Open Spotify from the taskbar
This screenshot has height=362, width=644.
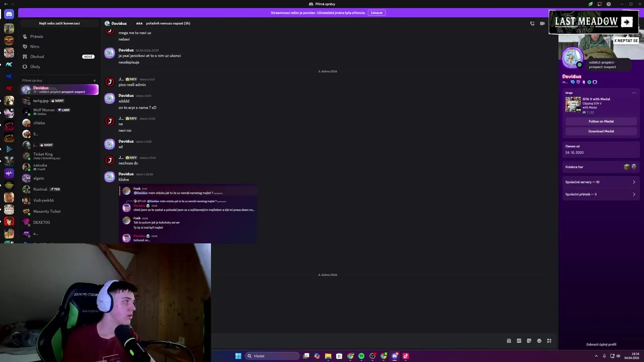(361, 356)
